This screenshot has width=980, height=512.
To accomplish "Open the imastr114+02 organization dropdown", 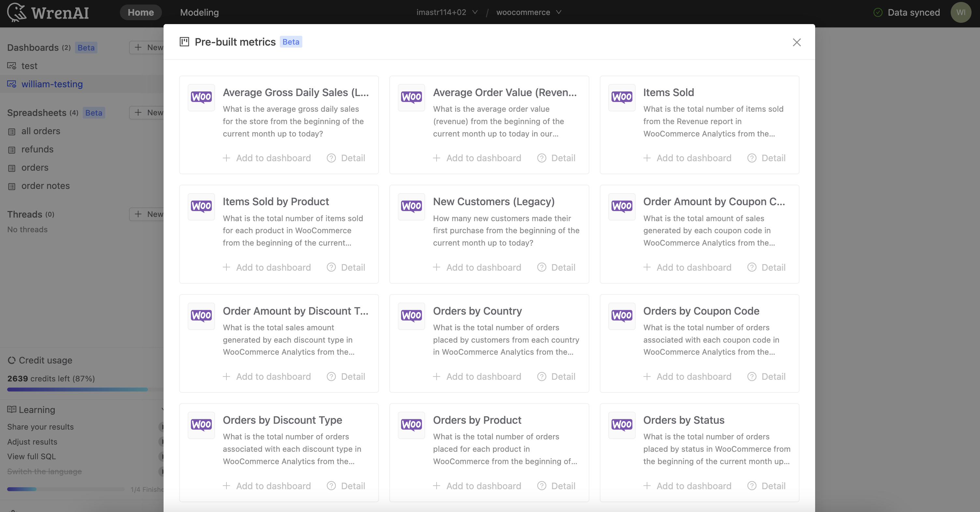I will pos(447,12).
